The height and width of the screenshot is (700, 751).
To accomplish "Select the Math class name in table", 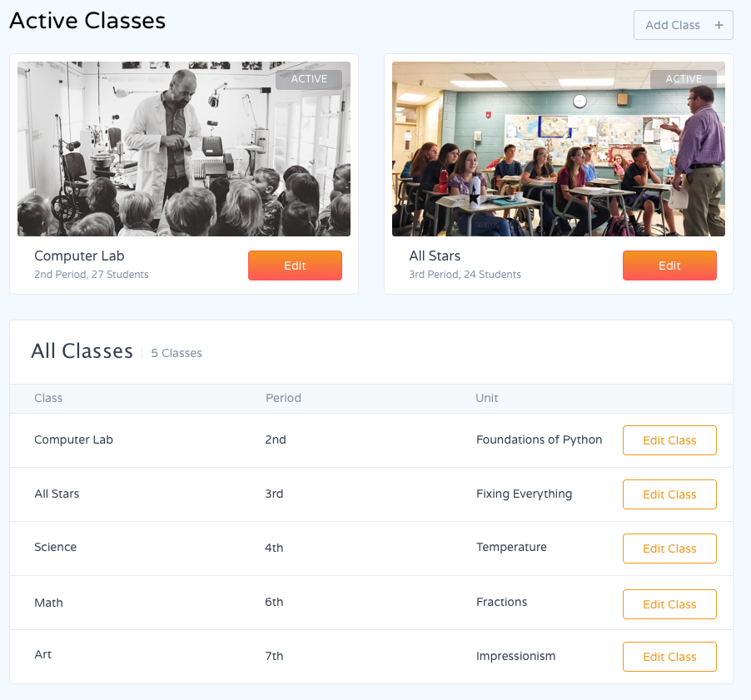I will pos(48,603).
